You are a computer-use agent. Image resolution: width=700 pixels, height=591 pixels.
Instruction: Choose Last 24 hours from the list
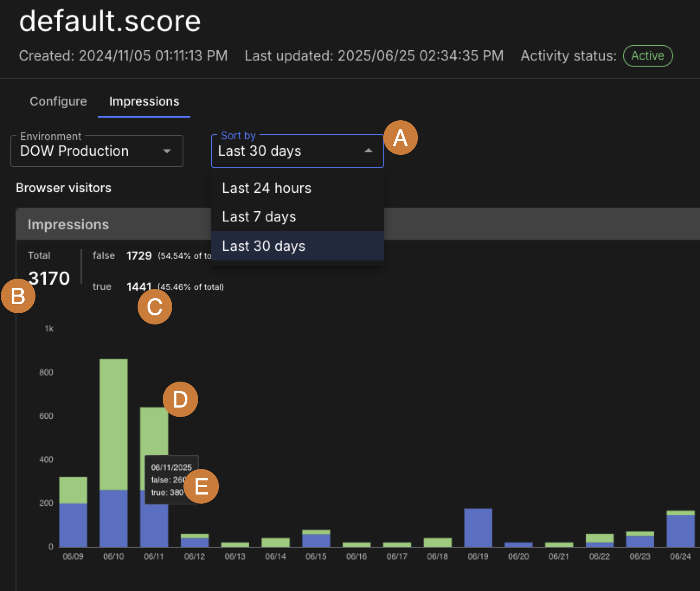pos(267,188)
